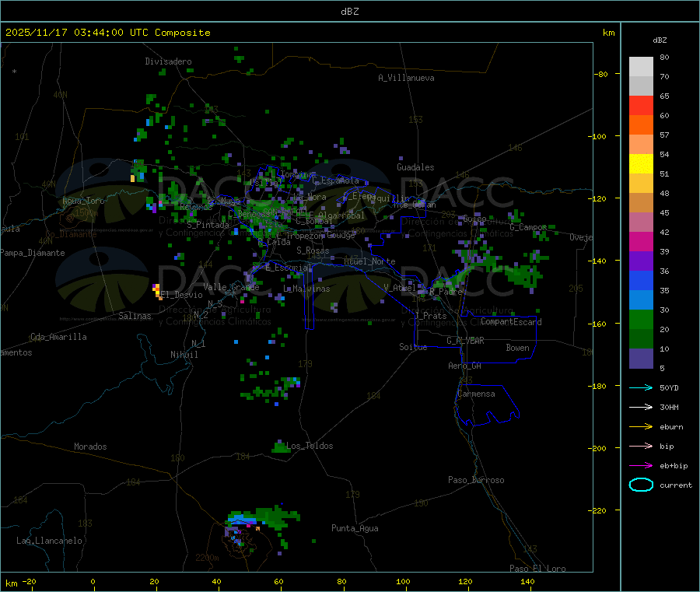
Task: Click the Paso_Barroso place label
Action: (476, 480)
